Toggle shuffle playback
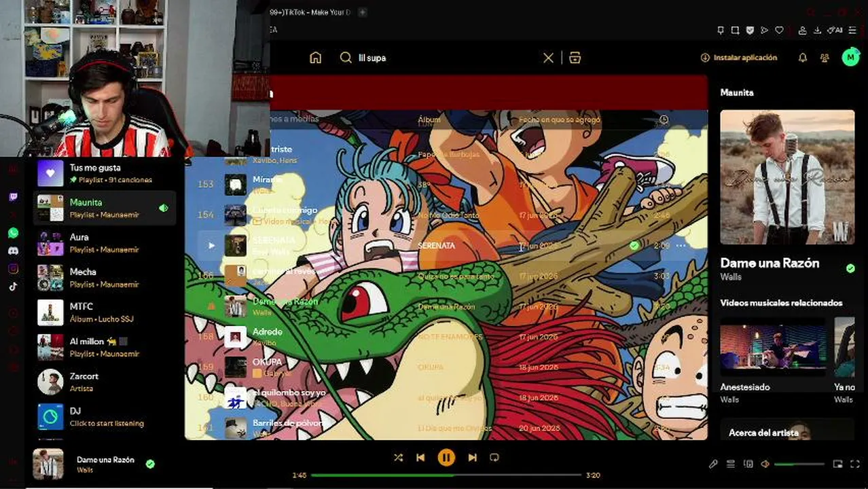Viewport: 868px width, 489px height. point(399,458)
